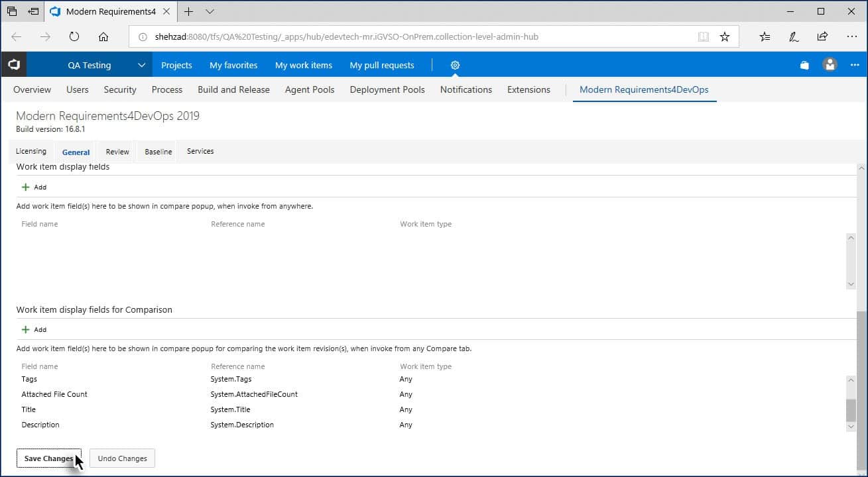Switch to the Security tab
The height and width of the screenshot is (477, 868).
pyautogui.click(x=120, y=89)
